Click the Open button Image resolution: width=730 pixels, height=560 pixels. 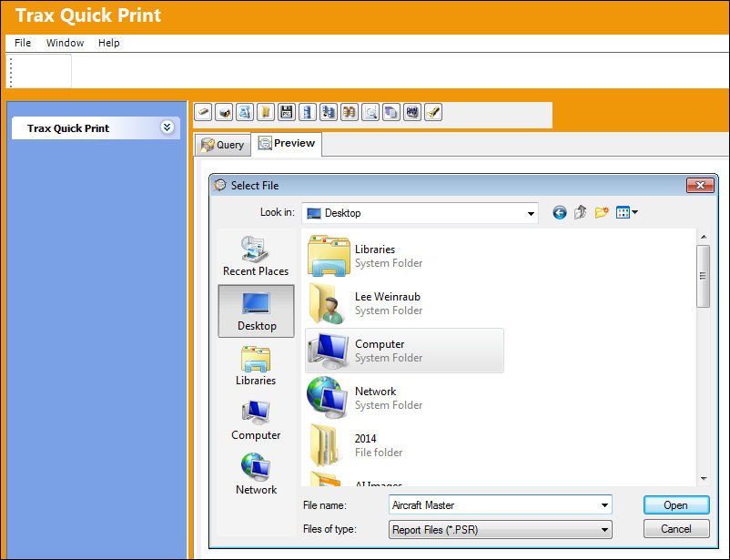(676, 505)
